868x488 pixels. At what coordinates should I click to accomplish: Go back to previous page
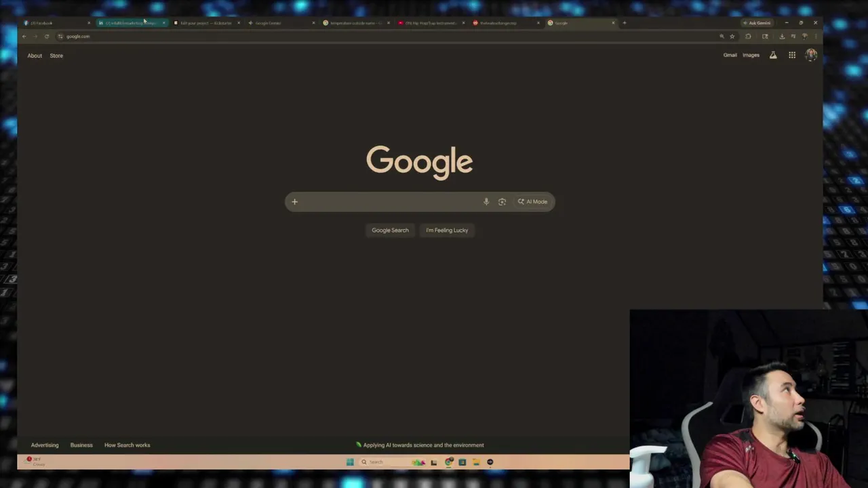point(24,37)
